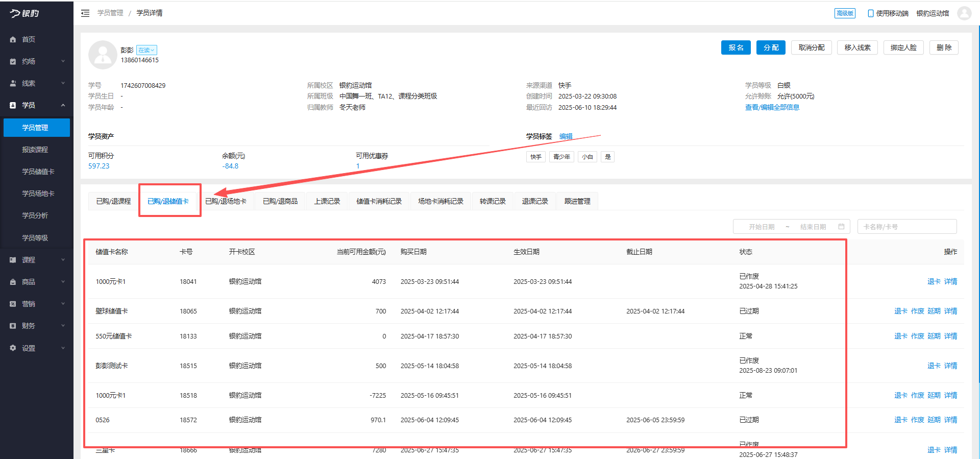The height and width of the screenshot is (459, 980).
Task: Open the calendar icon in date range picker
Action: 841,227
